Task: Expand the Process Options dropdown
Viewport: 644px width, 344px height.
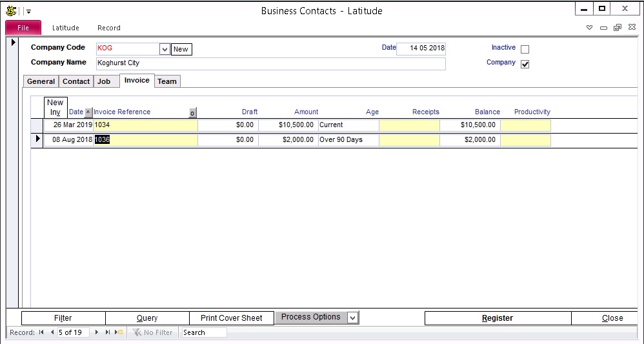Action: click(x=352, y=318)
